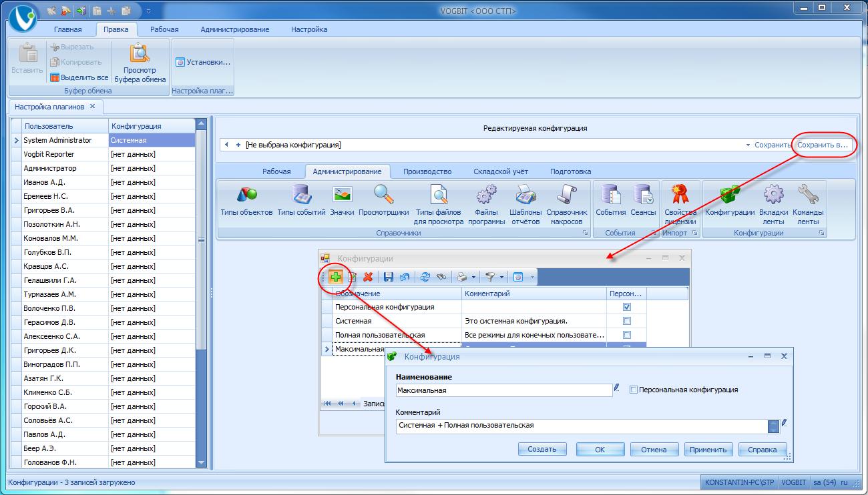Screen dimensions: 868x495
Task: Click the red X delete icon in Конфигурации toolbar
Action: click(368, 276)
